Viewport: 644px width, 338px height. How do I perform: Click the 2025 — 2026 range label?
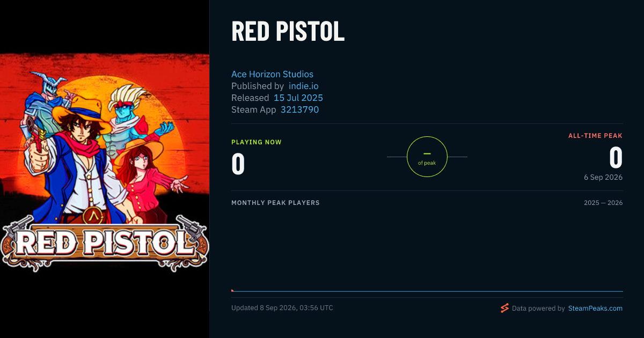pyautogui.click(x=603, y=203)
